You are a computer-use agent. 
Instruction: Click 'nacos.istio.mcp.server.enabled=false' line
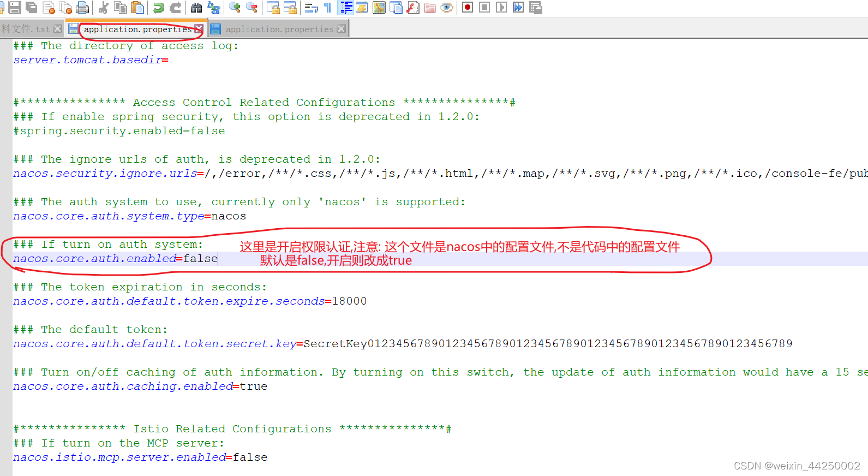pyautogui.click(x=140, y=457)
